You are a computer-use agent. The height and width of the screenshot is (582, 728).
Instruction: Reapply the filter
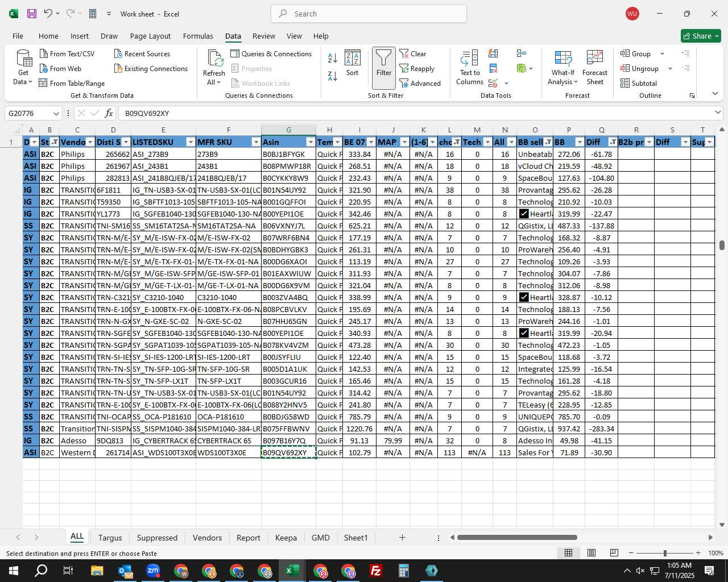coord(417,68)
